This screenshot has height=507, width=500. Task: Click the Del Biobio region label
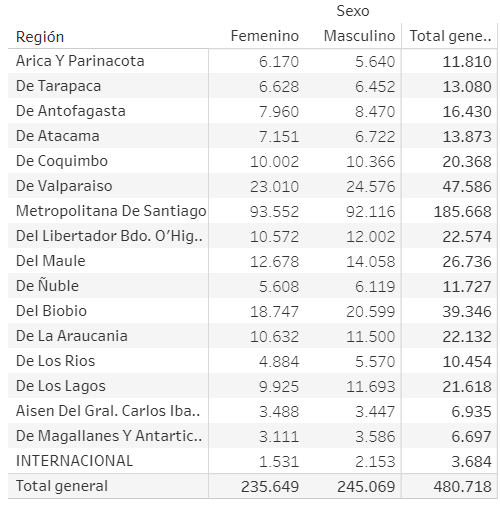[51, 311]
